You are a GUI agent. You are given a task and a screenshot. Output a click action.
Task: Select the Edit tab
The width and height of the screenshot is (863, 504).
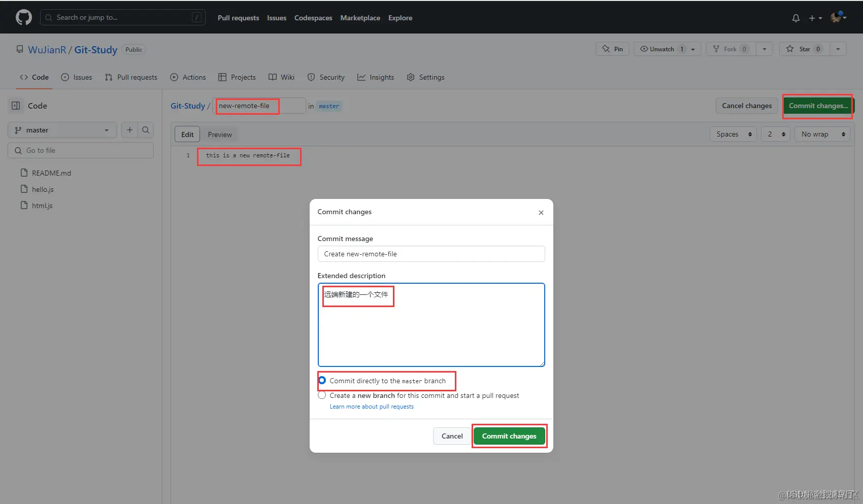(x=187, y=135)
